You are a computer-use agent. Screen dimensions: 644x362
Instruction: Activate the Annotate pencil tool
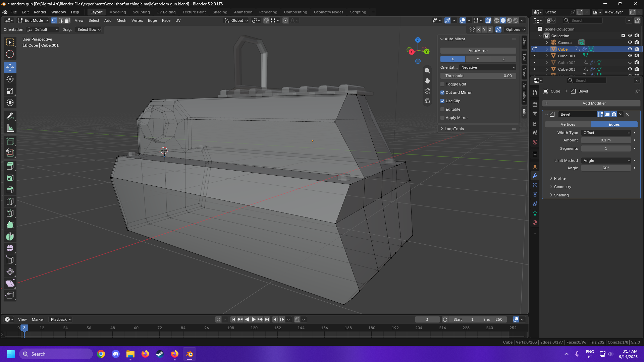click(10, 116)
